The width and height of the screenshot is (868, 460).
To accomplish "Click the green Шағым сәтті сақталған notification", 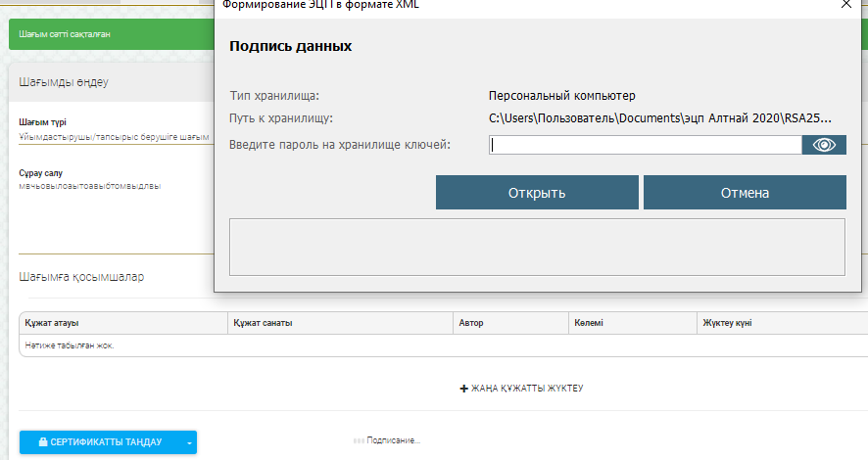I will (x=108, y=34).
